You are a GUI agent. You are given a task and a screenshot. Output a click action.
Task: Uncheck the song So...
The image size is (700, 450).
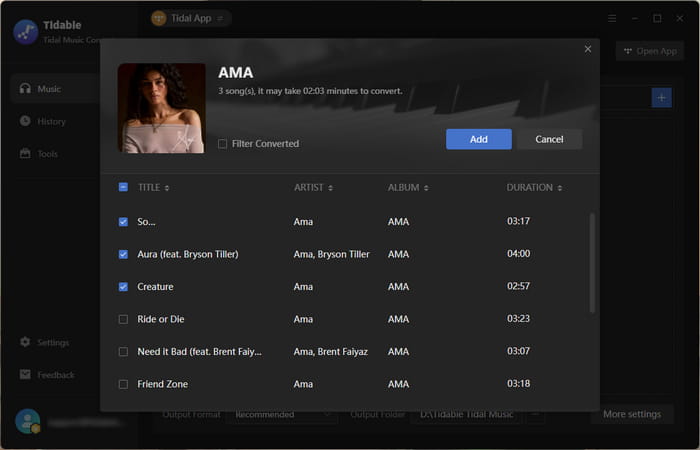(123, 222)
